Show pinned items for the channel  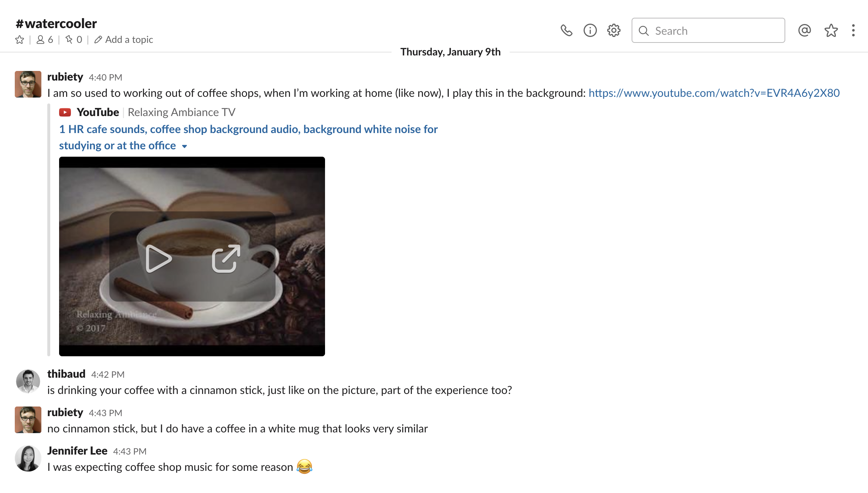(x=74, y=39)
